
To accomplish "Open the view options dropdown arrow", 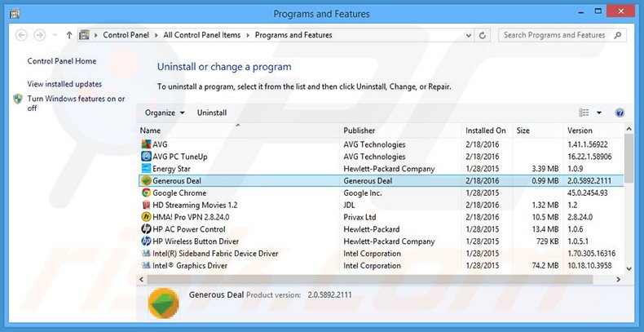I will tap(599, 113).
